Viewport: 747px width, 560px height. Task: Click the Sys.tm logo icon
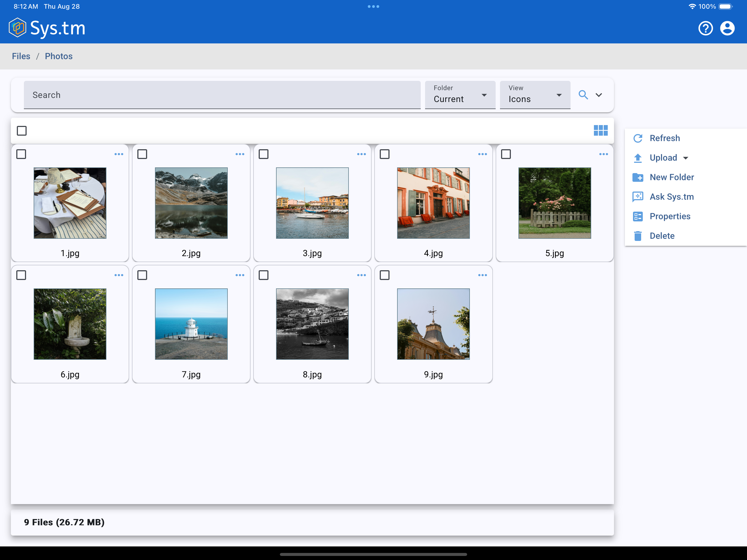coord(17,28)
